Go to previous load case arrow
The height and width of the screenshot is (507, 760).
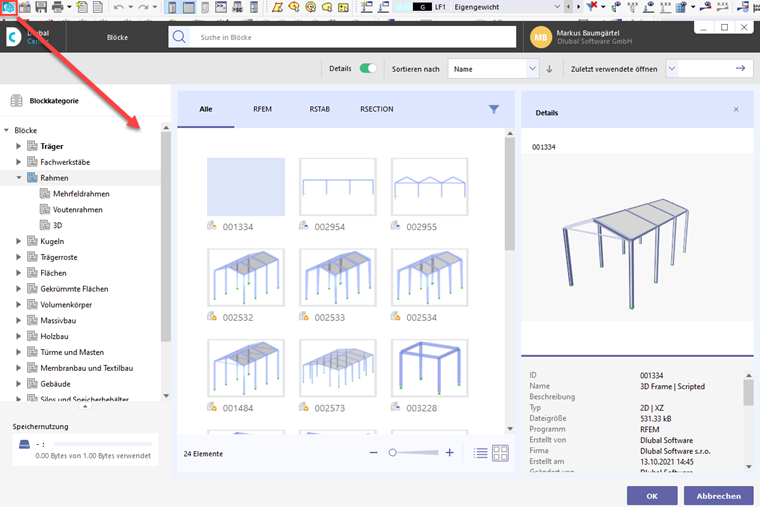pos(569,7)
